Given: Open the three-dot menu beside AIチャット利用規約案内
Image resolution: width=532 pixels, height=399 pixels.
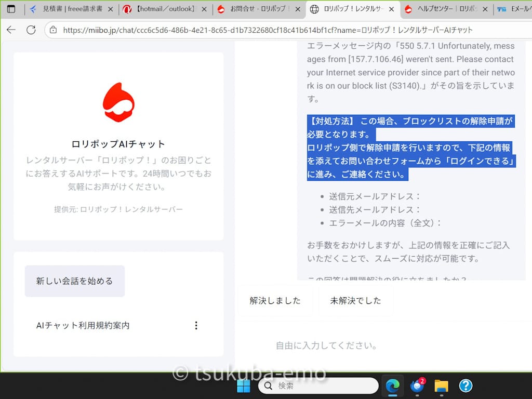Looking at the screenshot, I should click(x=196, y=325).
